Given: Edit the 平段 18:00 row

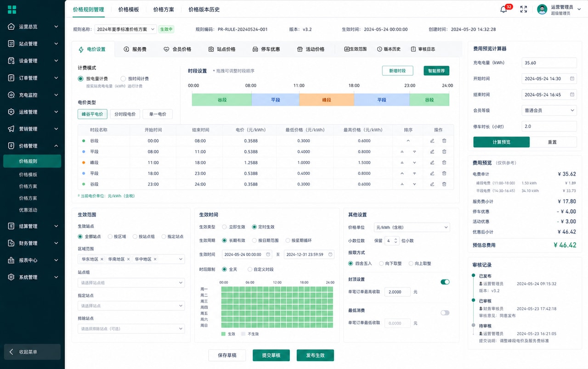Looking at the screenshot, I should coord(432,173).
